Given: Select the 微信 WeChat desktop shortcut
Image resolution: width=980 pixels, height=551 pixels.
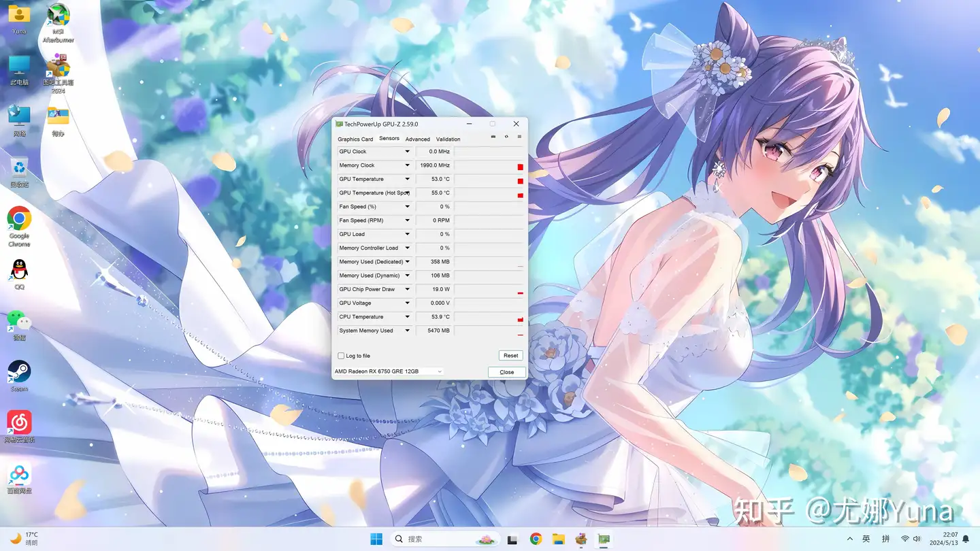Looking at the screenshot, I should [x=19, y=325].
